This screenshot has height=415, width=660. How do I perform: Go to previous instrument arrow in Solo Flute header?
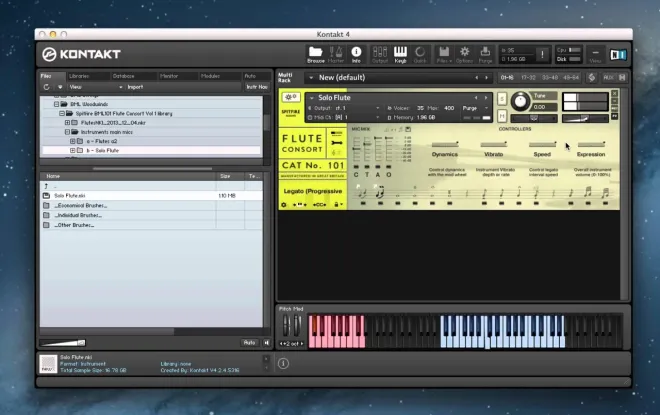click(476, 98)
